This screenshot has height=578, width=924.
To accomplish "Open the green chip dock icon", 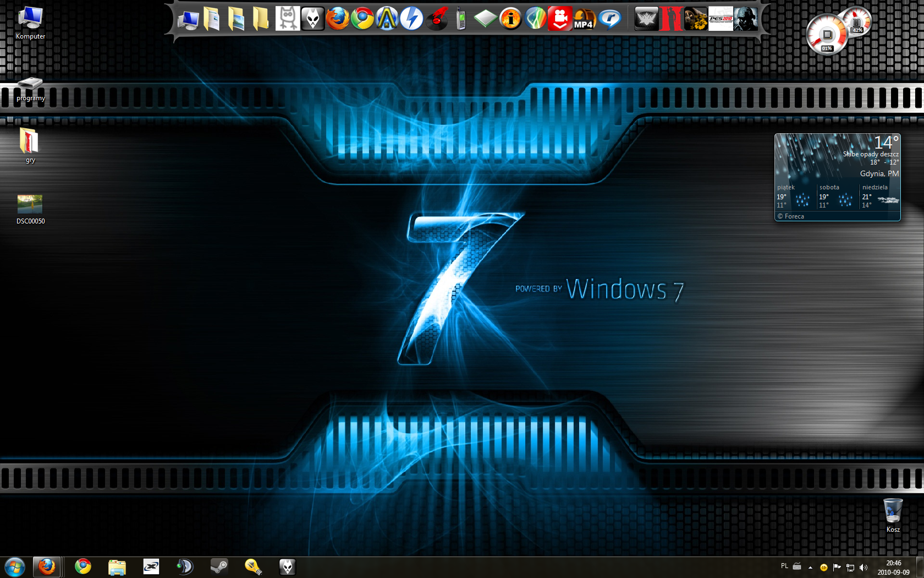I will (x=486, y=19).
